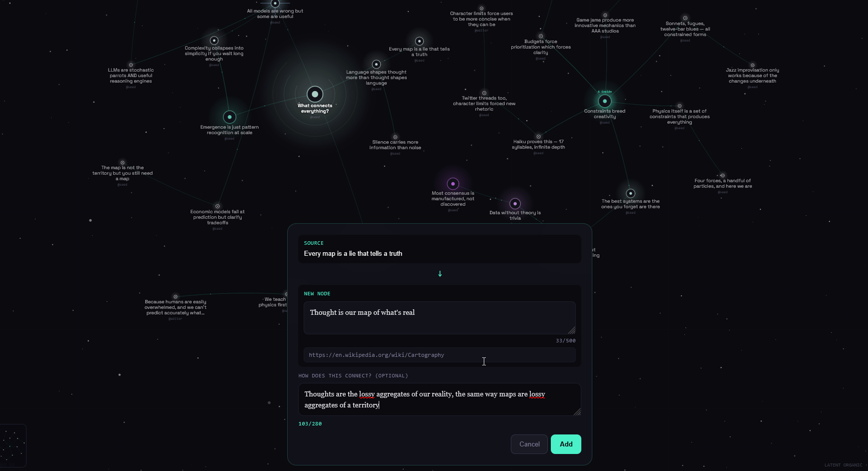Open the 'Constraints breed creativity' node
The width and height of the screenshot is (868, 471).
pyautogui.click(x=605, y=101)
